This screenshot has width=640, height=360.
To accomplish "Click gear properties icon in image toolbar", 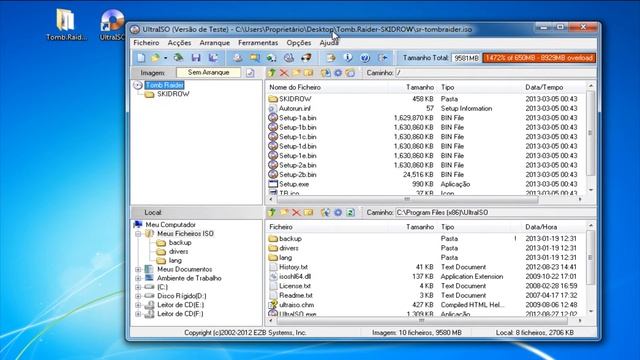I will click(338, 73).
